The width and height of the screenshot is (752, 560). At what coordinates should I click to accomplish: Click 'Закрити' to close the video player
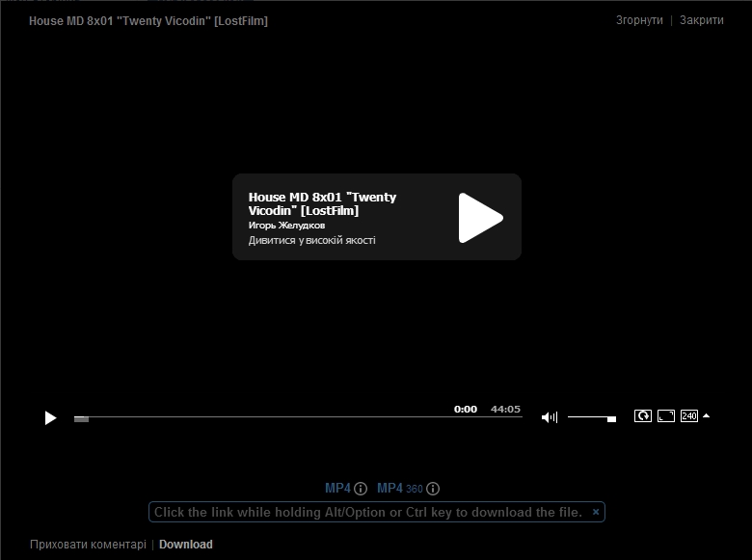702,20
